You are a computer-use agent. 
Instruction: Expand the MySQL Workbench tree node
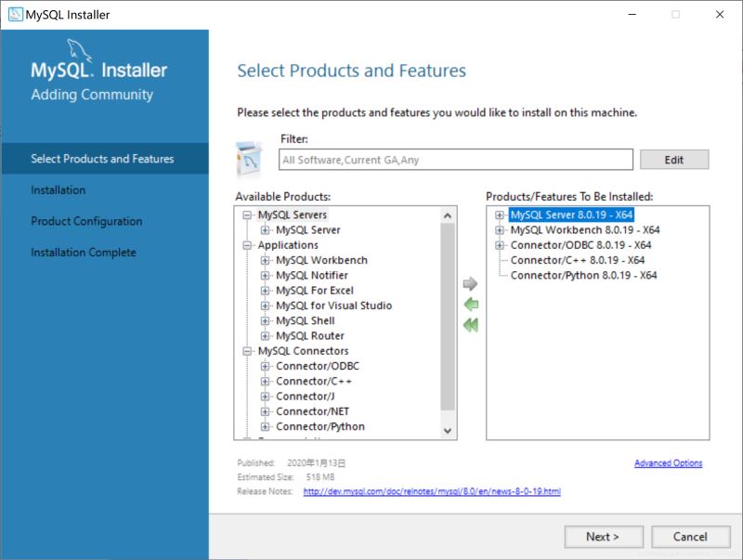click(264, 260)
